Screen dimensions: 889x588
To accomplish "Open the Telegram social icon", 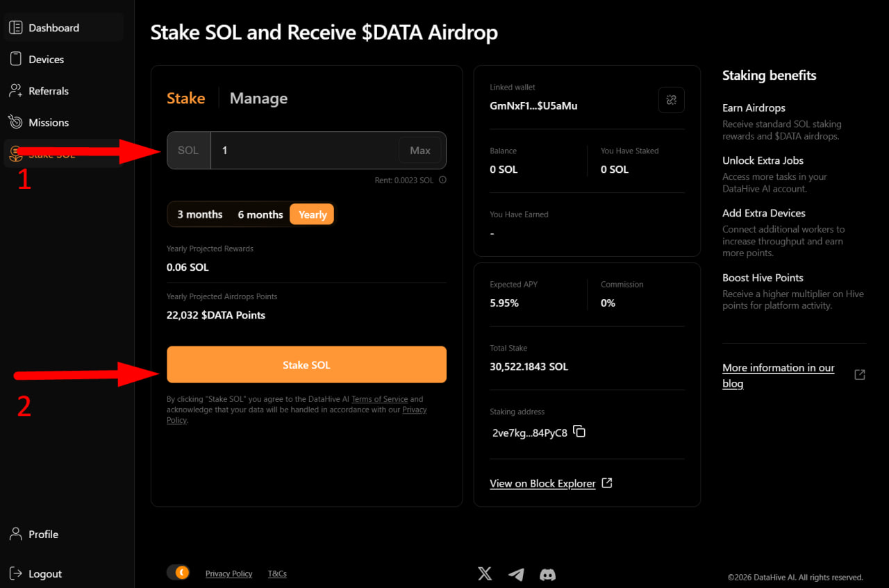I will click(x=516, y=574).
